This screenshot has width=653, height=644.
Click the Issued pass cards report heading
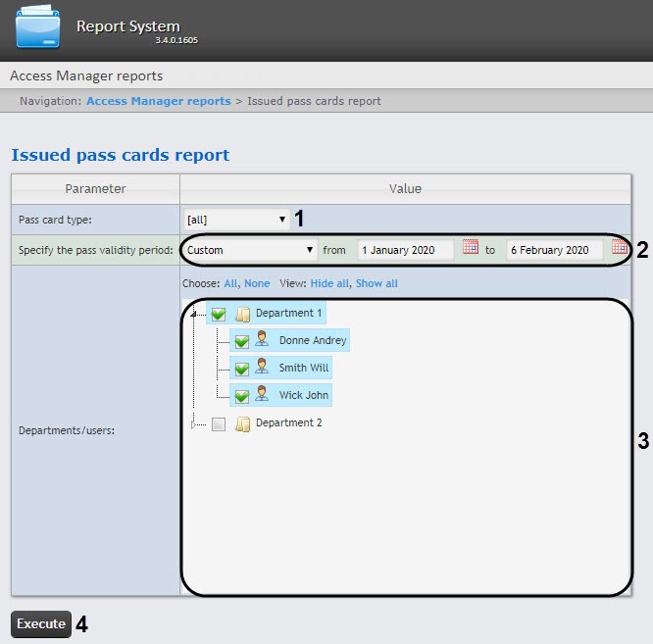[121, 155]
